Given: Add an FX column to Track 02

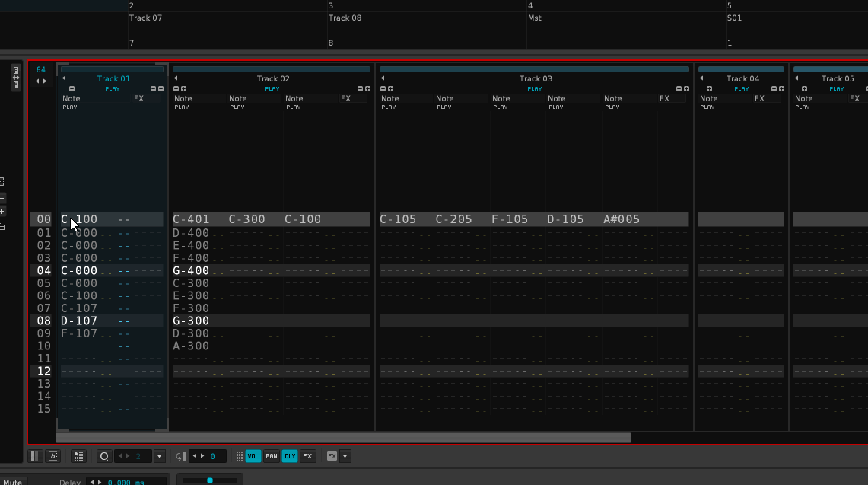Looking at the screenshot, I should tap(367, 89).
